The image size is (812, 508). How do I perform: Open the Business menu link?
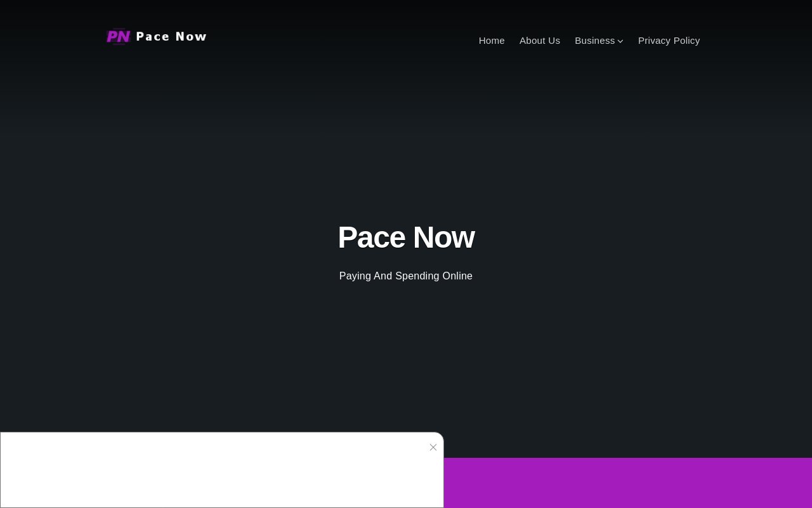point(594,41)
